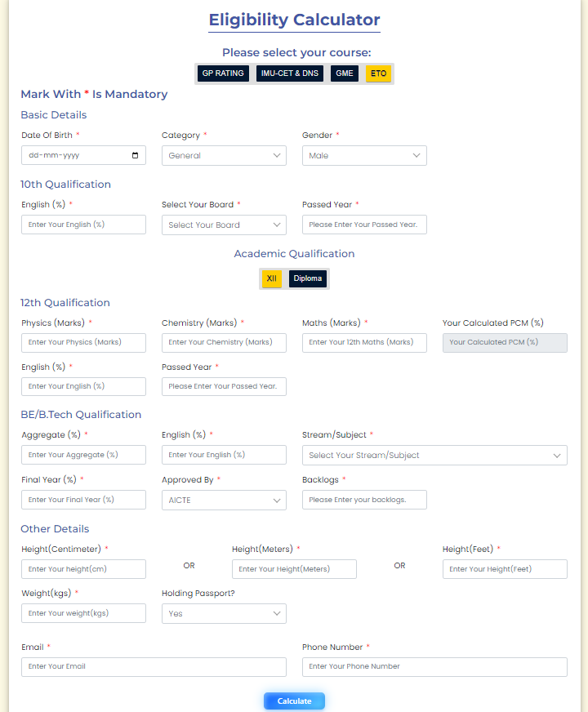
Task: Expand the Gender dropdown showing Male
Action: 364,155
